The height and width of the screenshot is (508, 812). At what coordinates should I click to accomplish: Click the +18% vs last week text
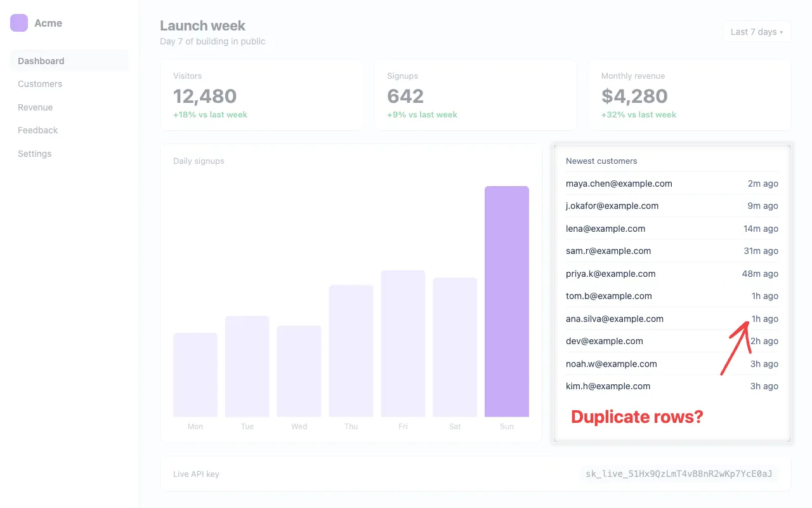click(x=211, y=115)
